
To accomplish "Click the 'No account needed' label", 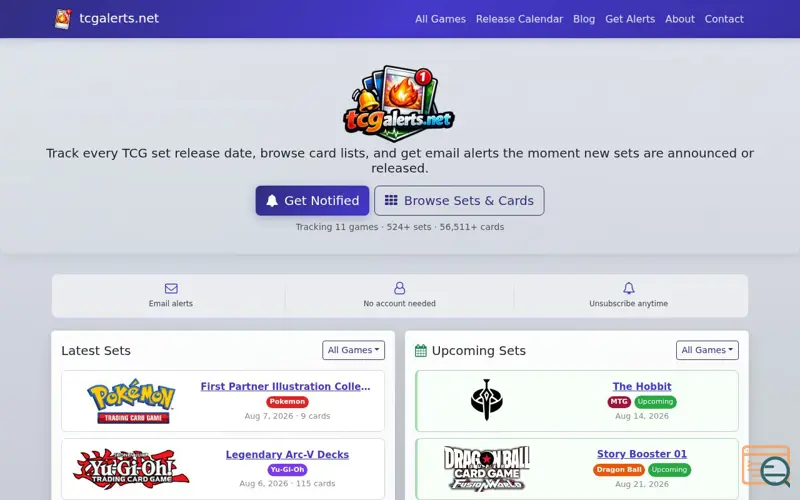I will click(x=399, y=304).
